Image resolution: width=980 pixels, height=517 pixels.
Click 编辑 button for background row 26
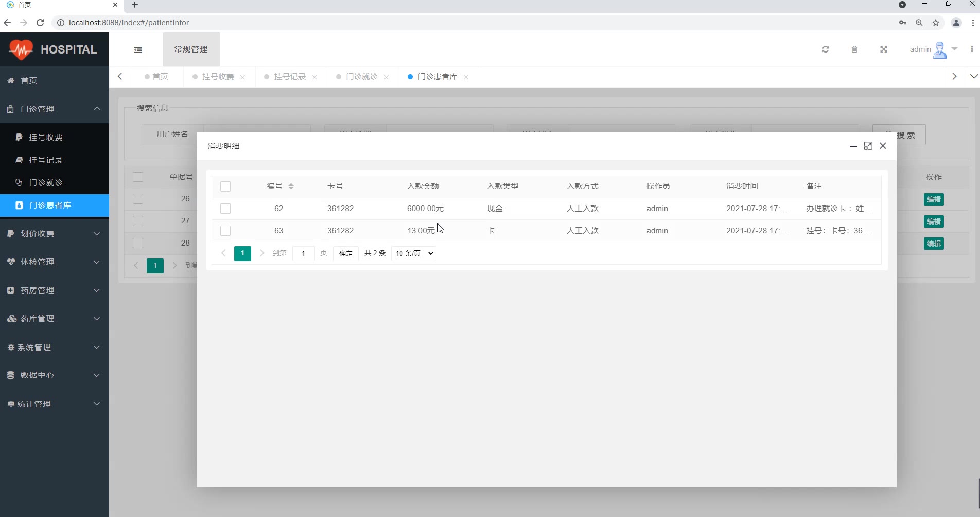click(934, 199)
